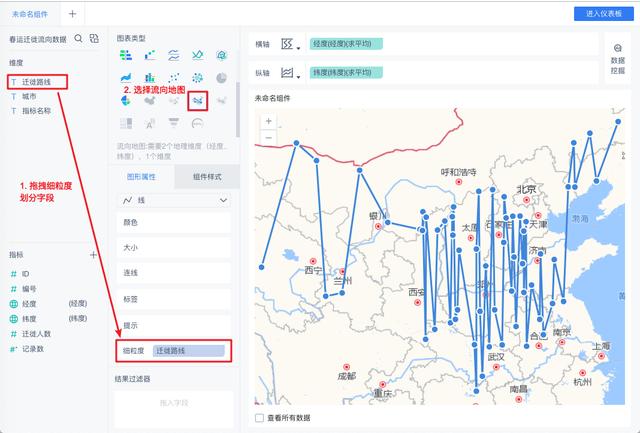The image size is (640, 433).
Task: Select the flow map chart type
Action: [198, 101]
